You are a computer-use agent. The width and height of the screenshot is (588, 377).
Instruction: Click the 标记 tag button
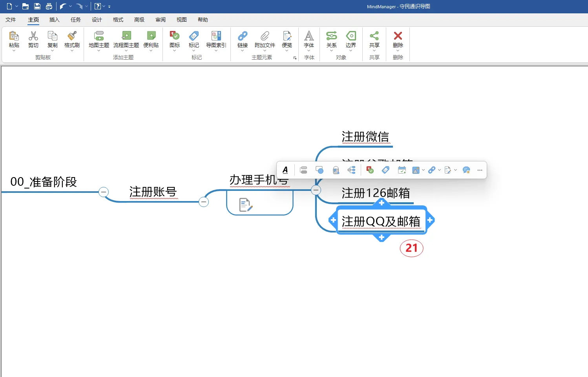point(194,40)
